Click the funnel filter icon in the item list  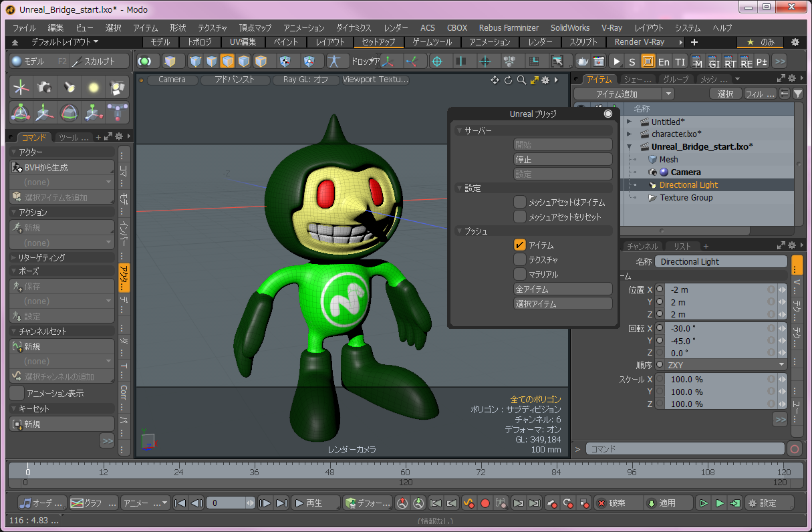click(x=797, y=94)
